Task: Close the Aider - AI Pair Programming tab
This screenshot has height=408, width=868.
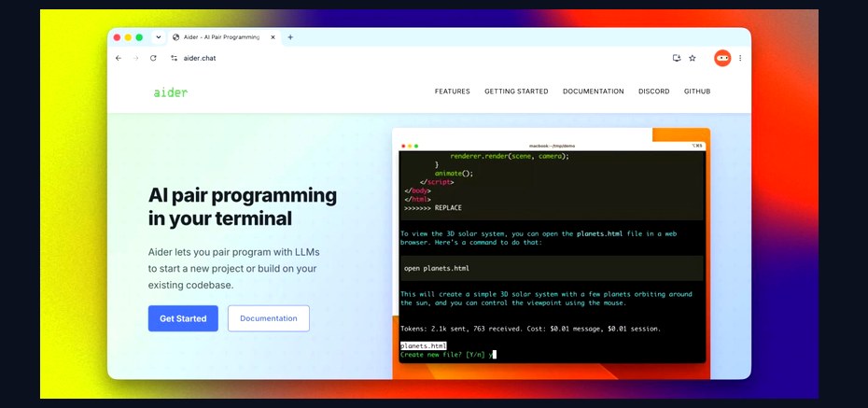Action: [273, 37]
